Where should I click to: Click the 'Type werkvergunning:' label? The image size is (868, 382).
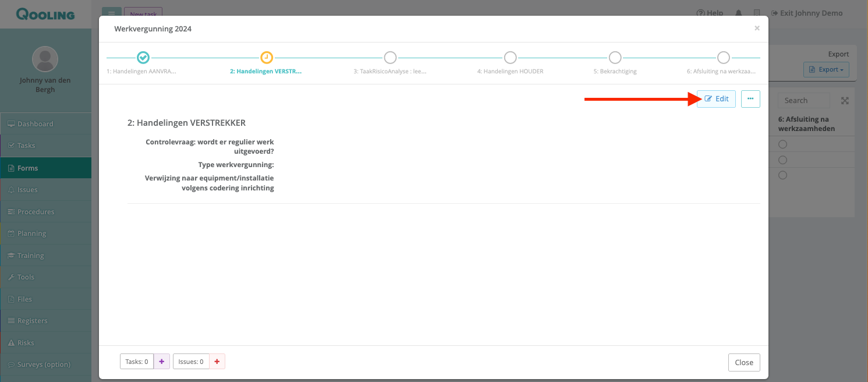coord(236,165)
